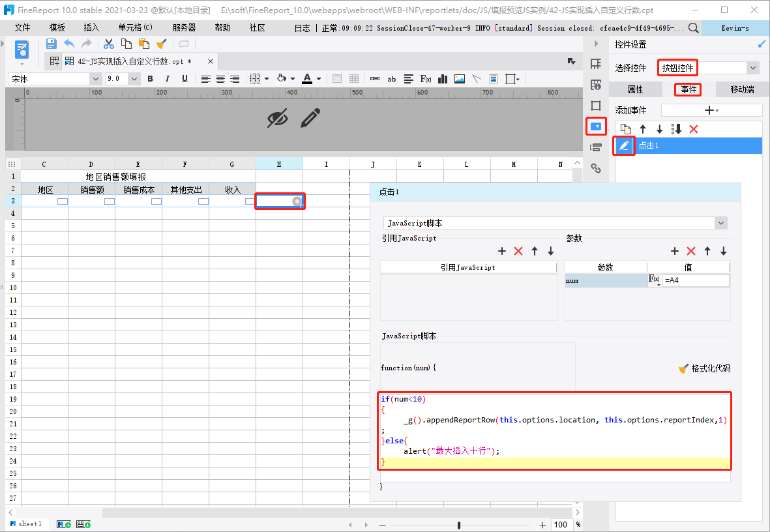Switch to the 移动端 tab
Screen dimensions: 770x532
[741, 89]
